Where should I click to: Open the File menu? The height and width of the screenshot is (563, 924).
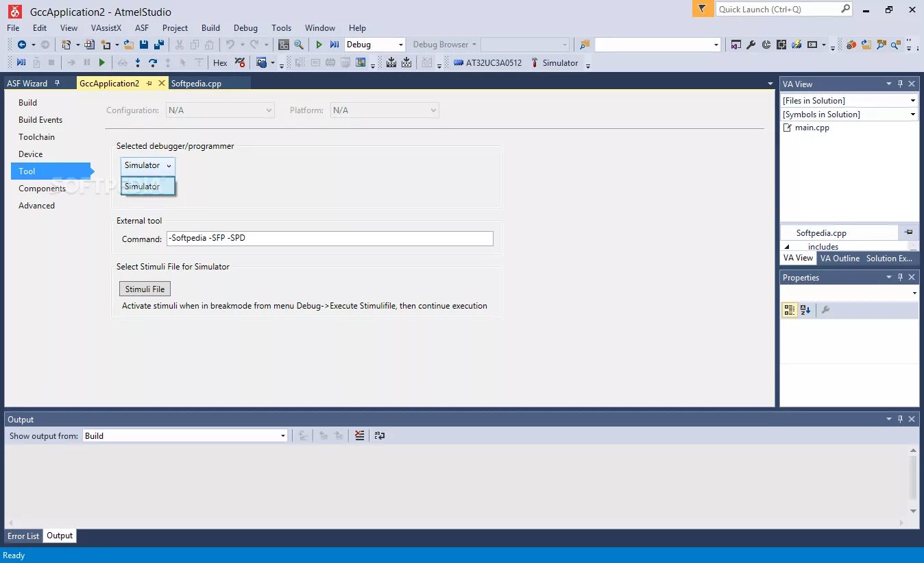click(13, 28)
